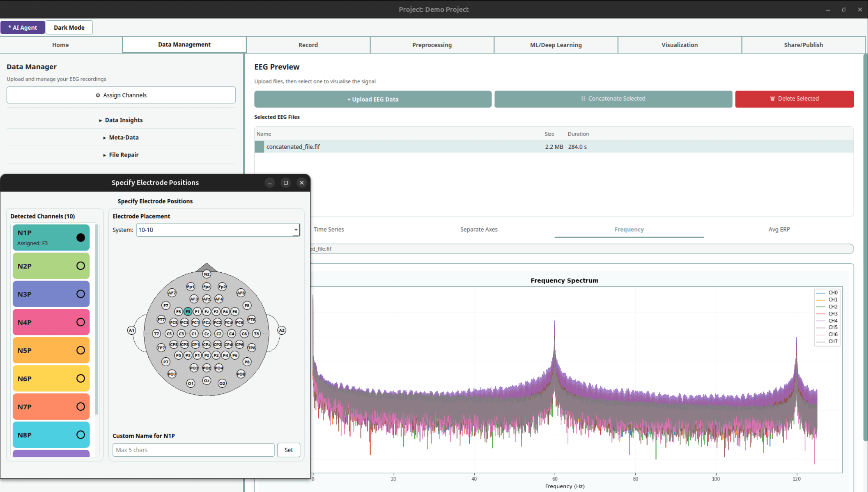Click the PO8 electrode position

[x=241, y=374]
